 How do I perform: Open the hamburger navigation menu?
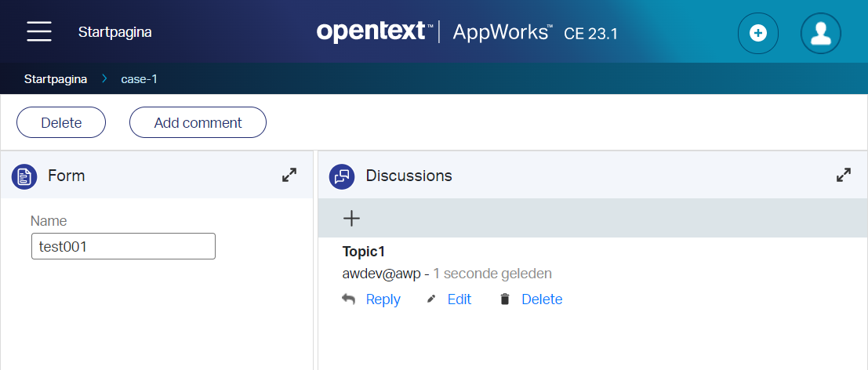[39, 32]
